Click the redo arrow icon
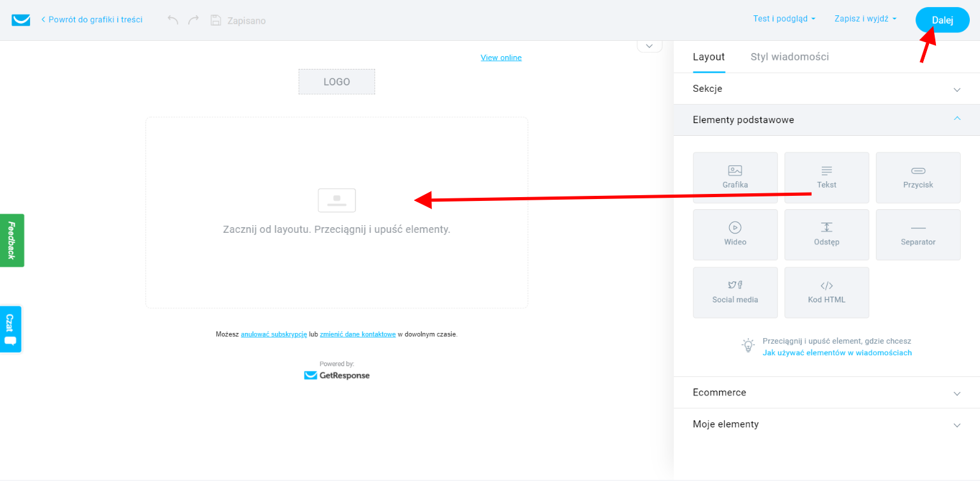Image resolution: width=980 pixels, height=481 pixels. [x=193, y=20]
